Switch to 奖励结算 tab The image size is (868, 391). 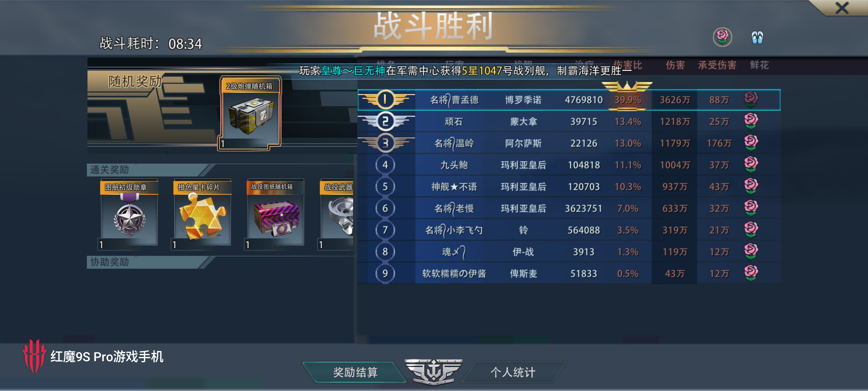coord(355,372)
